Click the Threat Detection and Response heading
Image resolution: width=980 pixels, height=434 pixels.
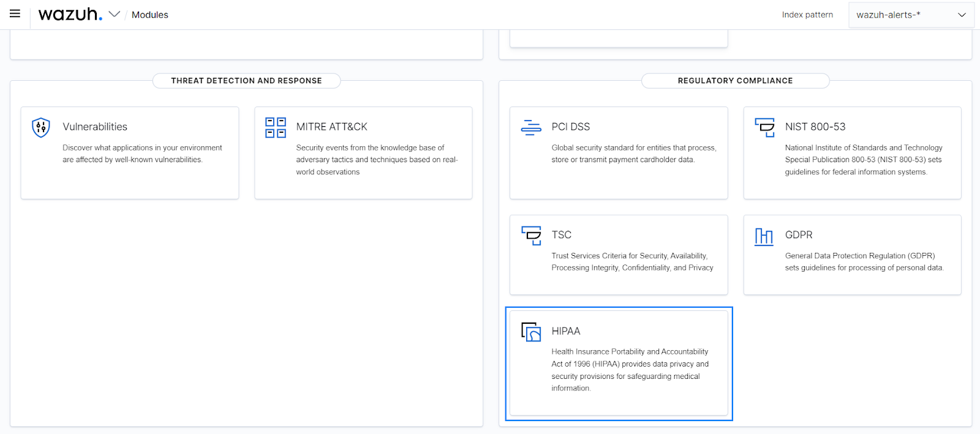[246, 81]
